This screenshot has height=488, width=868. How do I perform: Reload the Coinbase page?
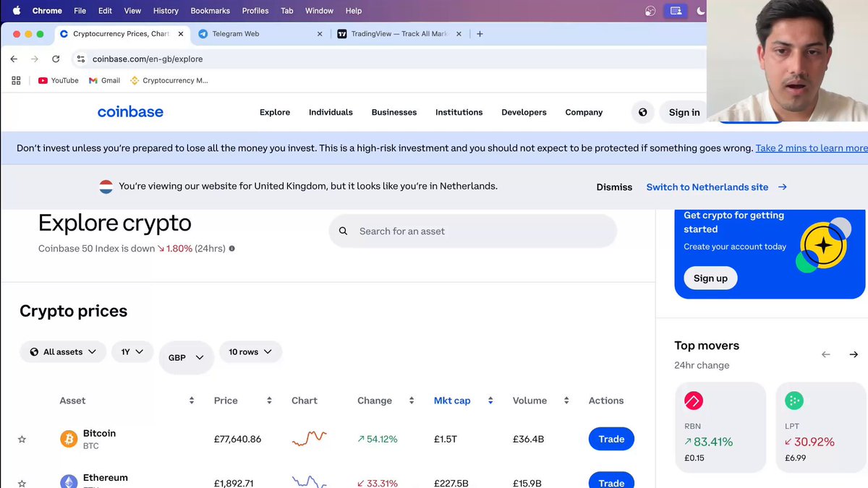click(x=56, y=59)
